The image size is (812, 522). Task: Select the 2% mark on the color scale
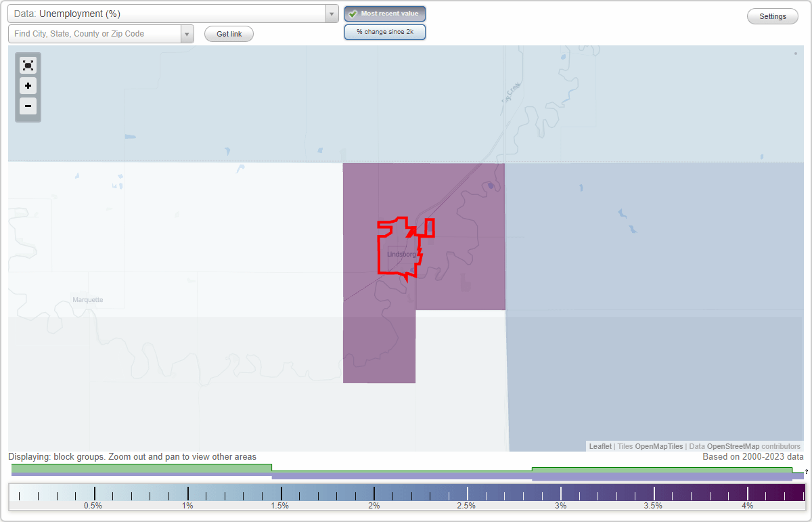(374, 492)
